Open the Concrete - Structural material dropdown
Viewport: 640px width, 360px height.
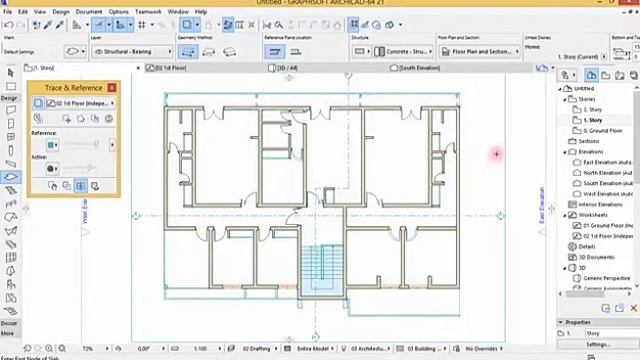pos(404,52)
